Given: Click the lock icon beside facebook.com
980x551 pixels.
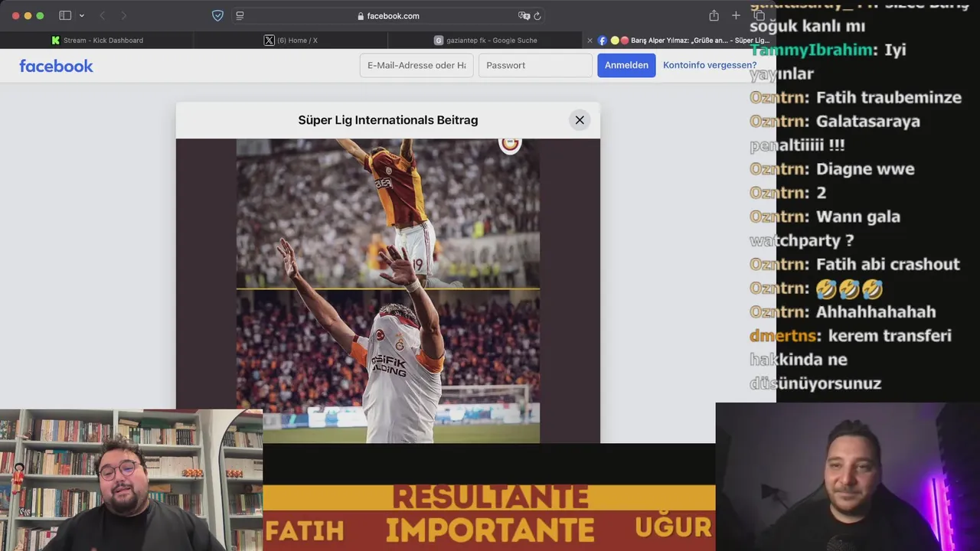Looking at the screenshot, I should (x=361, y=16).
